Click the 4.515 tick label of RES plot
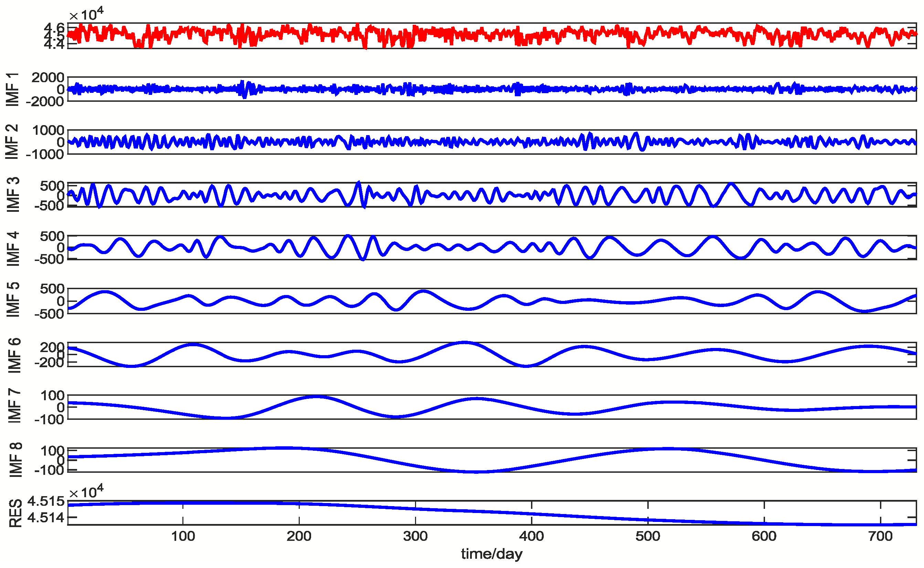Screen dimensions: 924x568 (x=46, y=501)
